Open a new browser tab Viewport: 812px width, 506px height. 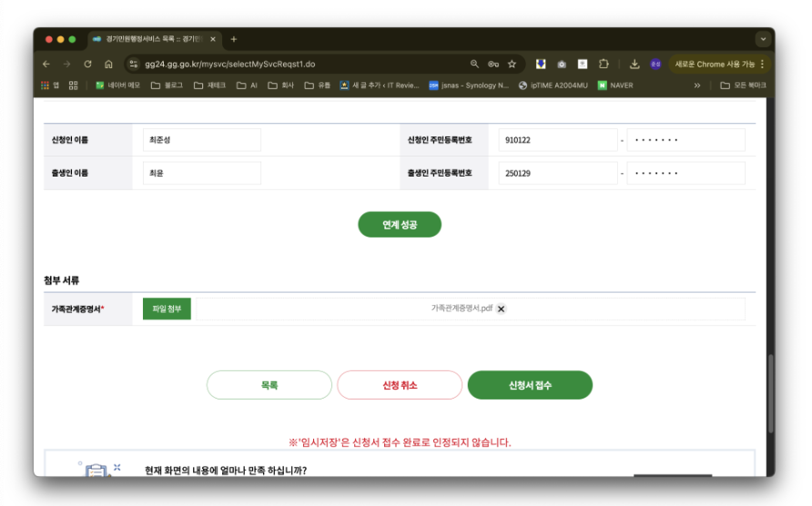click(x=234, y=39)
